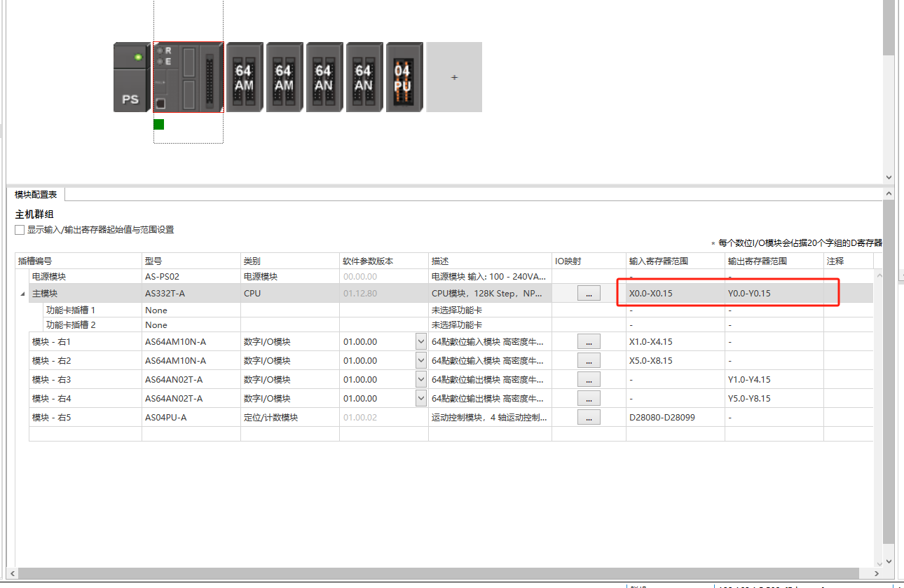This screenshot has width=904, height=588.
Task: Add a module via the empty plus slot
Action: coord(454,77)
